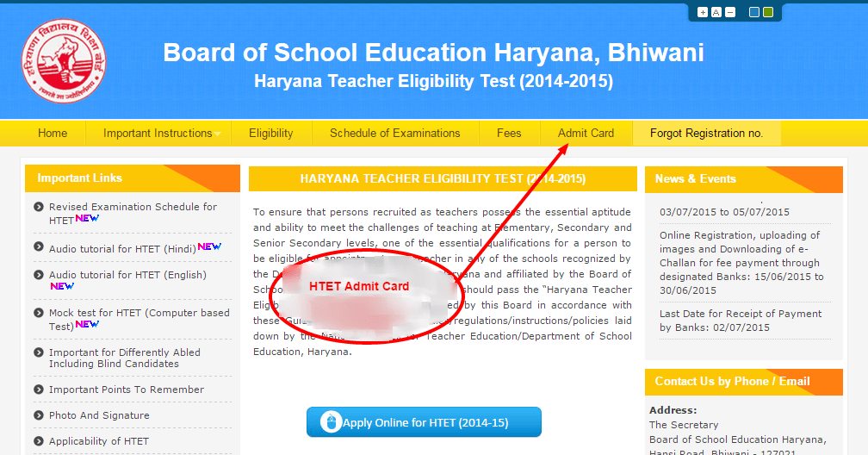Screen dimensions: 868x455
Task: Open the Schedule of Examinations page
Action: [x=395, y=133]
